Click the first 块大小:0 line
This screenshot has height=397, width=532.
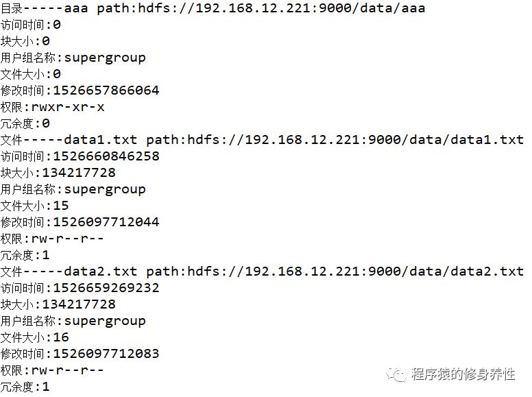[x=25, y=41]
